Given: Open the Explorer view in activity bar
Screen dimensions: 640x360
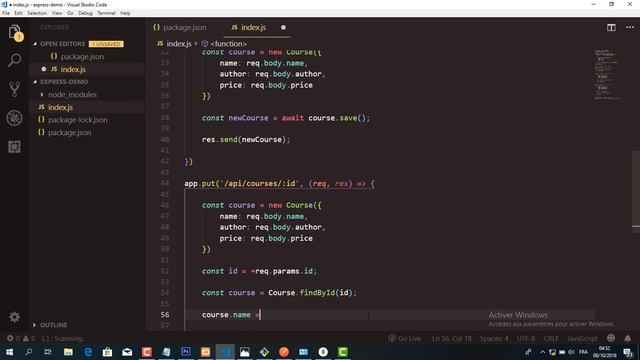Looking at the screenshot, I should 14,32.
